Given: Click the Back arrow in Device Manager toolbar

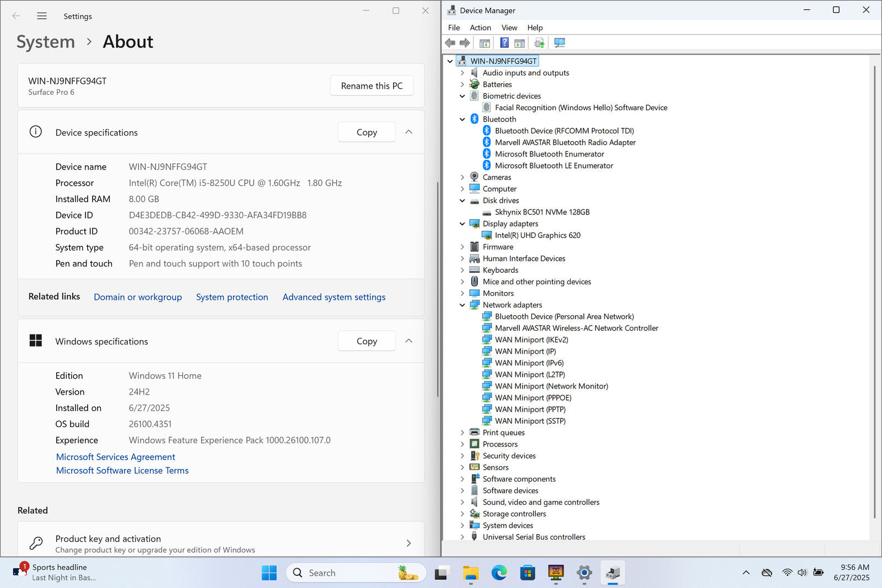Looking at the screenshot, I should 450,43.
